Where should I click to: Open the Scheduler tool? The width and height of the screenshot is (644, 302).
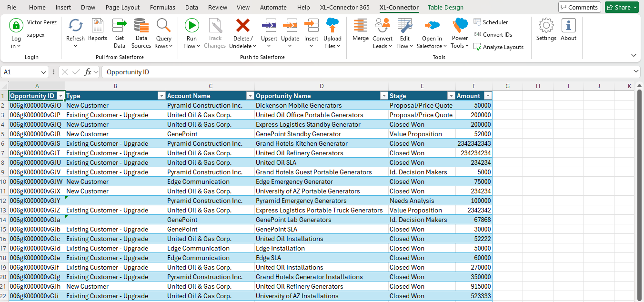pyautogui.click(x=491, y=22)
